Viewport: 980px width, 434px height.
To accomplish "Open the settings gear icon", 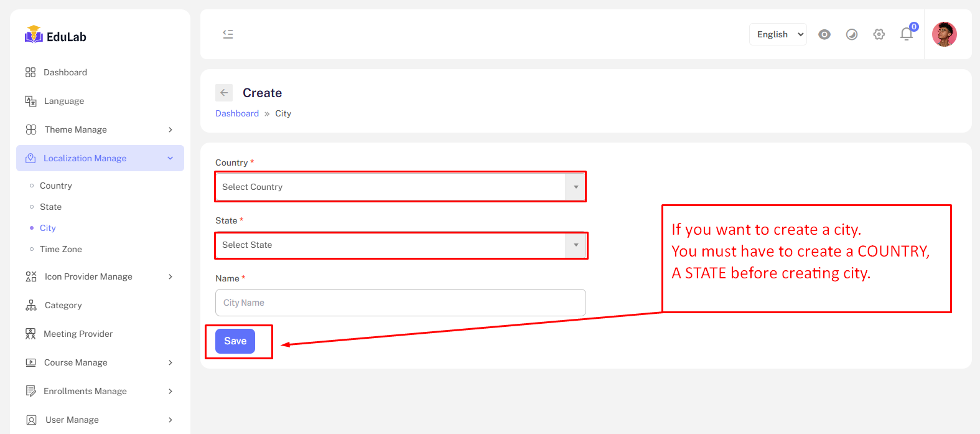I will (879, 34).
